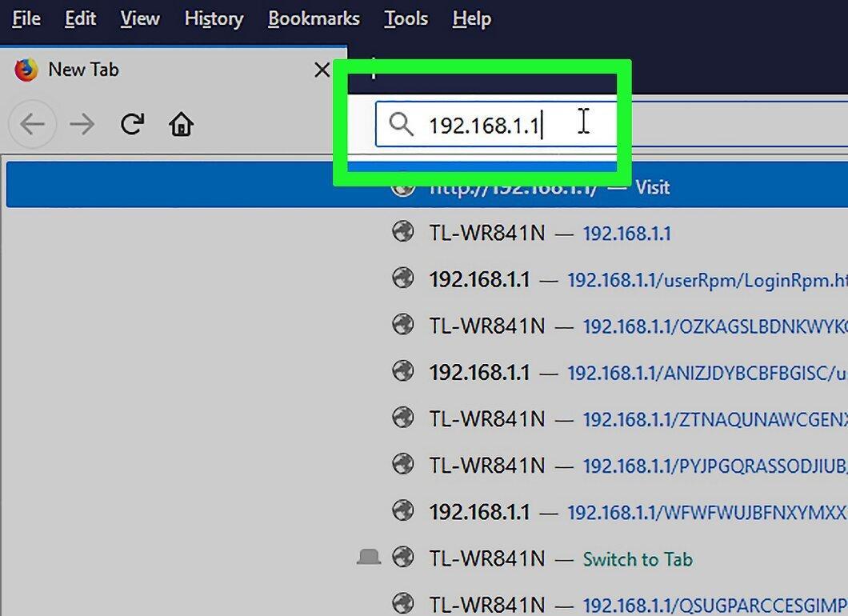Click the Forward arrow navigation button
848x616 pixels.
(x=82, y=124)
